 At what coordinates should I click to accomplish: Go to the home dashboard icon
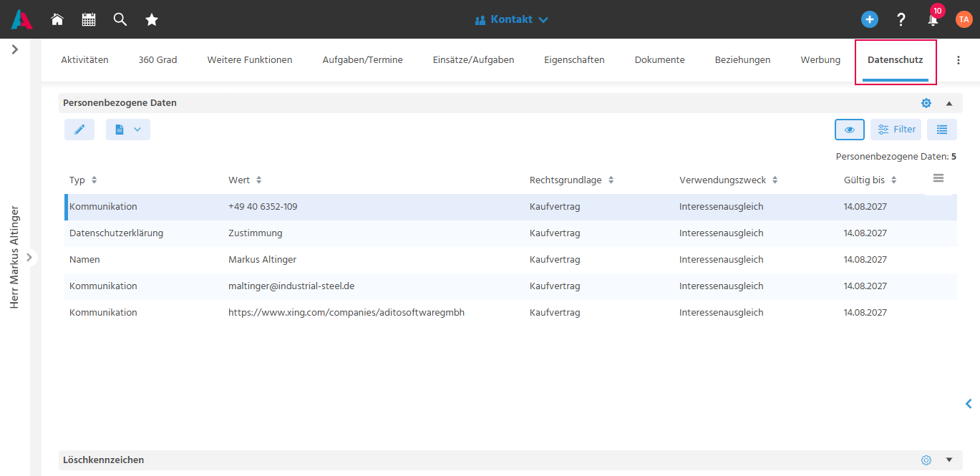57,19
